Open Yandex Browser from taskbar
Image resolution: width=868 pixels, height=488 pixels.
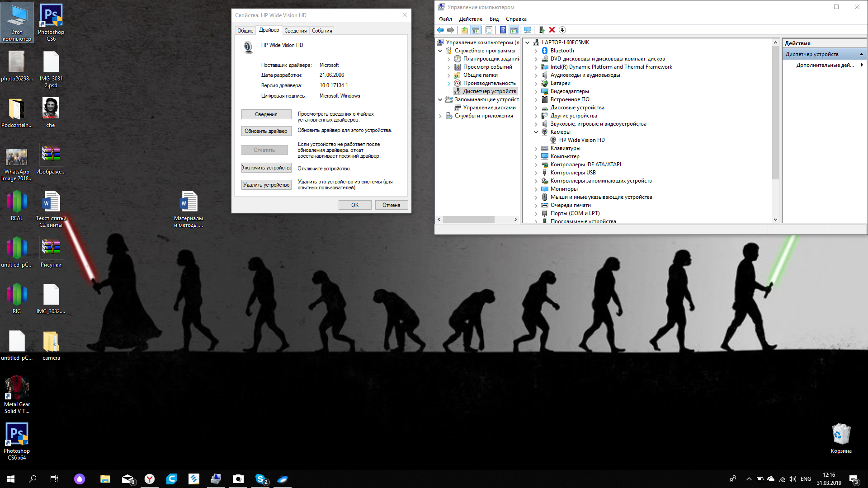(150, 479)
